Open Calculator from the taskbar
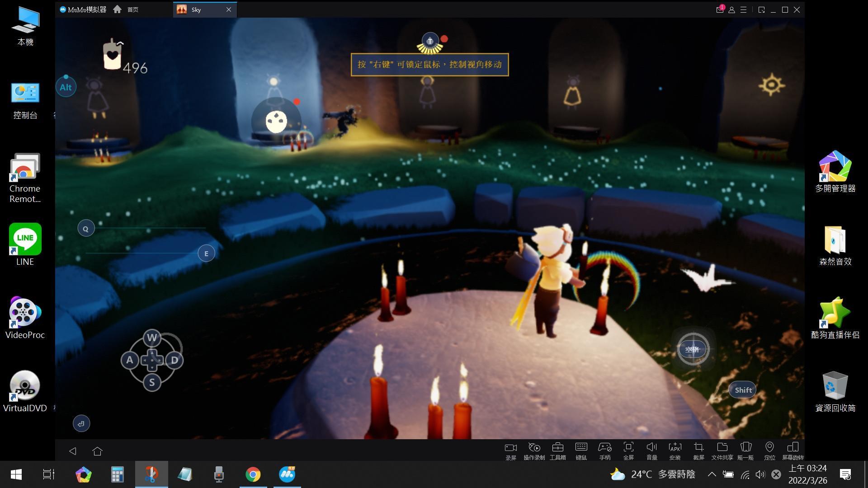The width and height of the screenshot is (868, 488). (x=117, y=474)
